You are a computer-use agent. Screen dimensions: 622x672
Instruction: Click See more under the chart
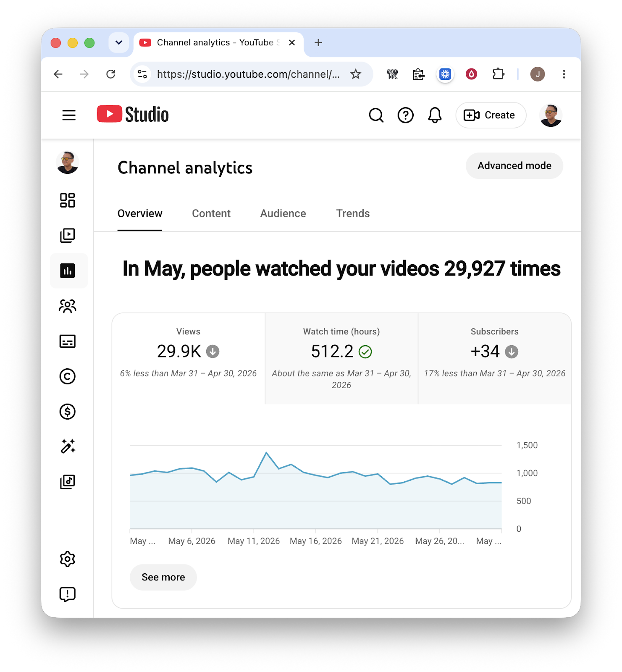163,577
